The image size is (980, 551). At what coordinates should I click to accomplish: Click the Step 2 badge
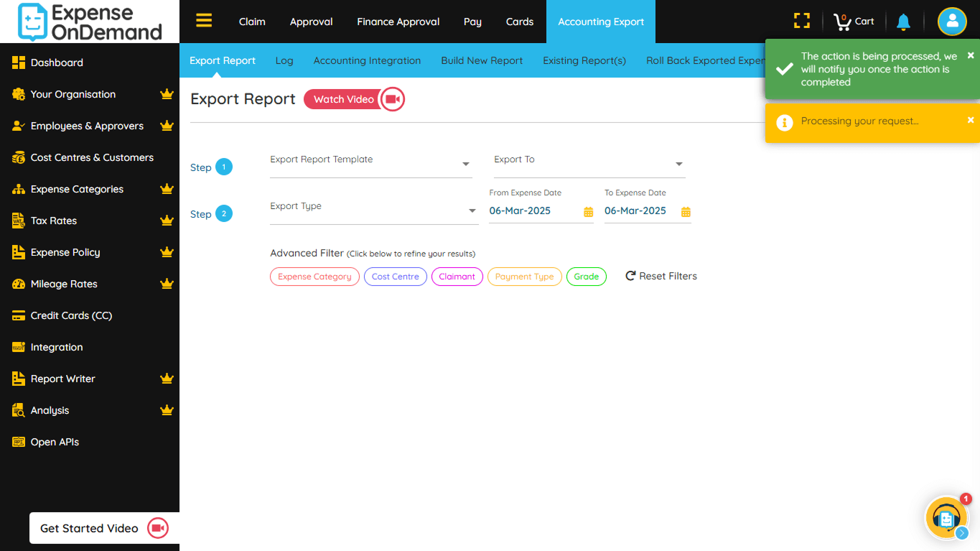[x=224, y=213]
